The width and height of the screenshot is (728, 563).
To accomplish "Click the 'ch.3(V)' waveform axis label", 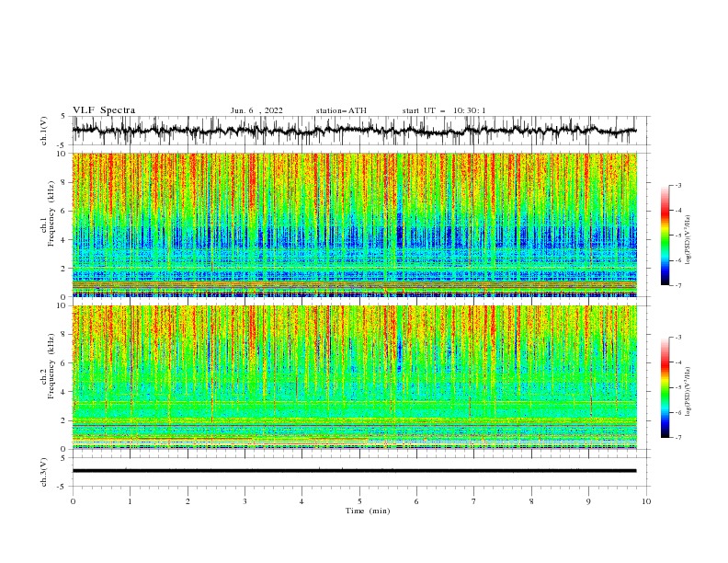I will [44, 472].
